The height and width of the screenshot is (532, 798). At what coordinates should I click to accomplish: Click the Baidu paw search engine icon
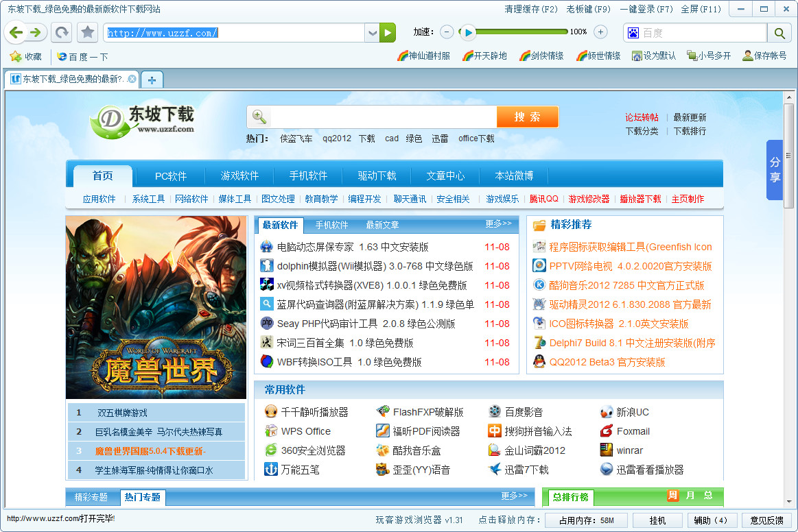pyautogui.click(x=633, y=33)
